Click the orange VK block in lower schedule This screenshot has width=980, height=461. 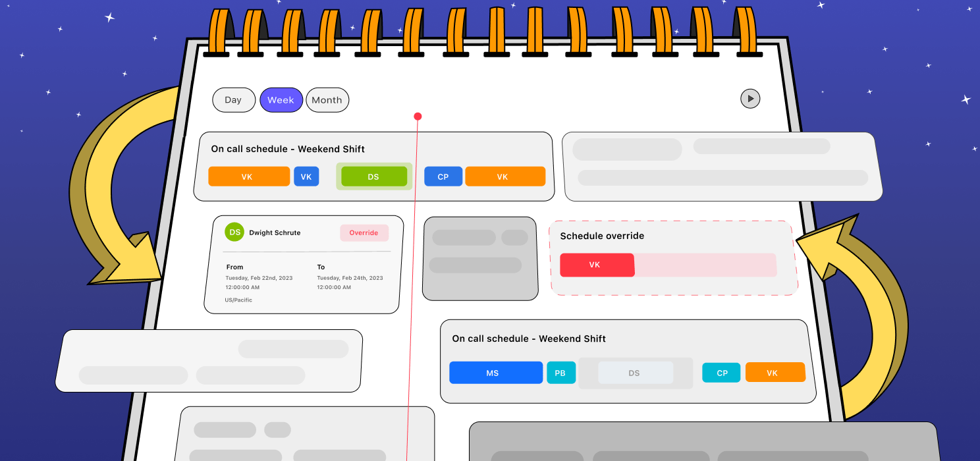[x=775, y=373]
